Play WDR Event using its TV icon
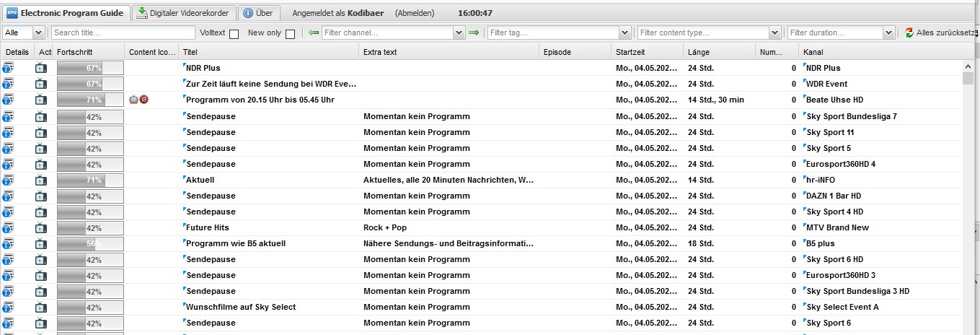980x335 pixels. click(x=41, y=84)
